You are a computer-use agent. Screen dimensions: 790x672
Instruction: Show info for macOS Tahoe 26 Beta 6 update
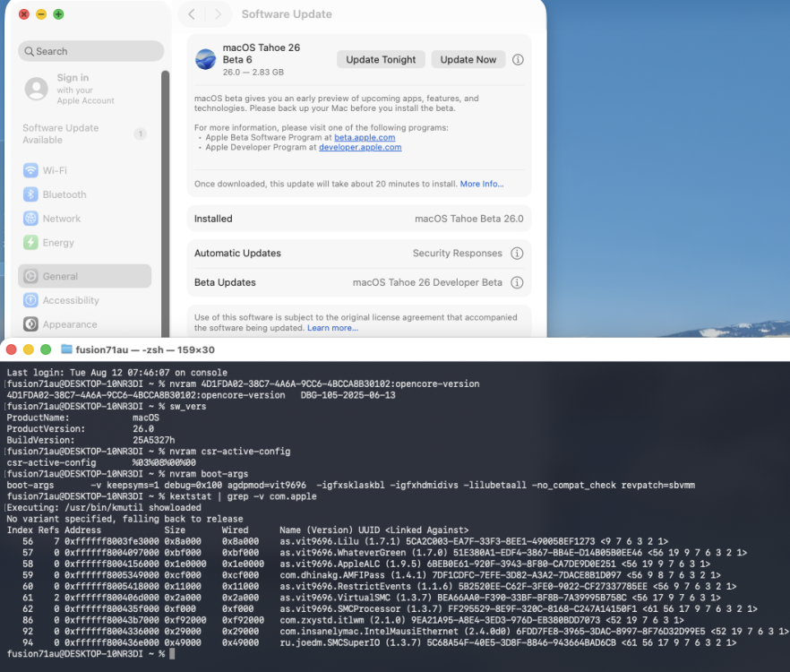518,59
